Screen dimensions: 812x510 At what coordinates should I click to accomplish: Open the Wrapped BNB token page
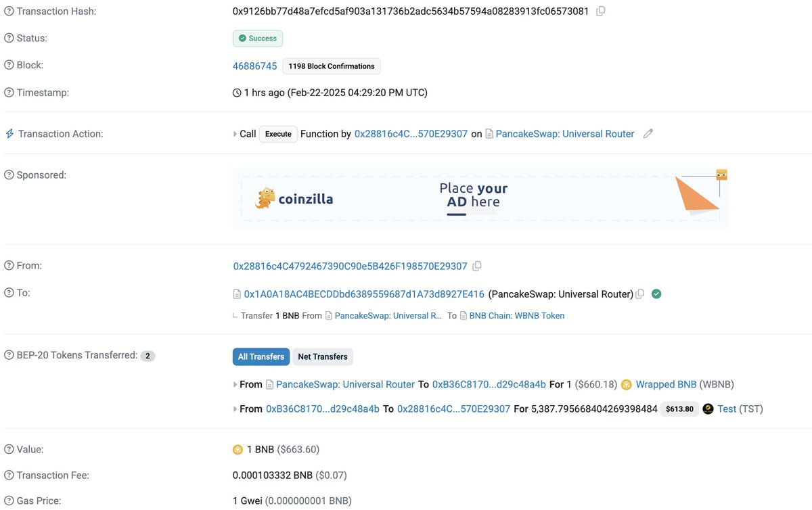666,384
